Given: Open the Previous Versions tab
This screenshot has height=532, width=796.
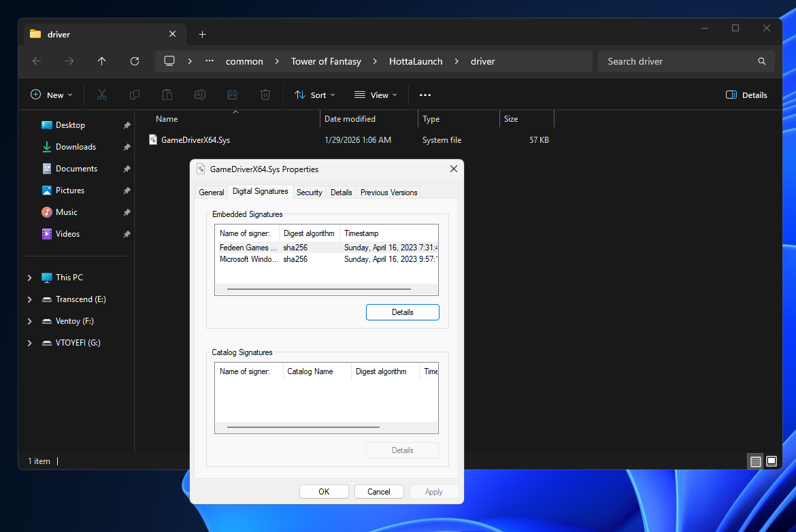Looking at the screenshot, I should (388, 192).
